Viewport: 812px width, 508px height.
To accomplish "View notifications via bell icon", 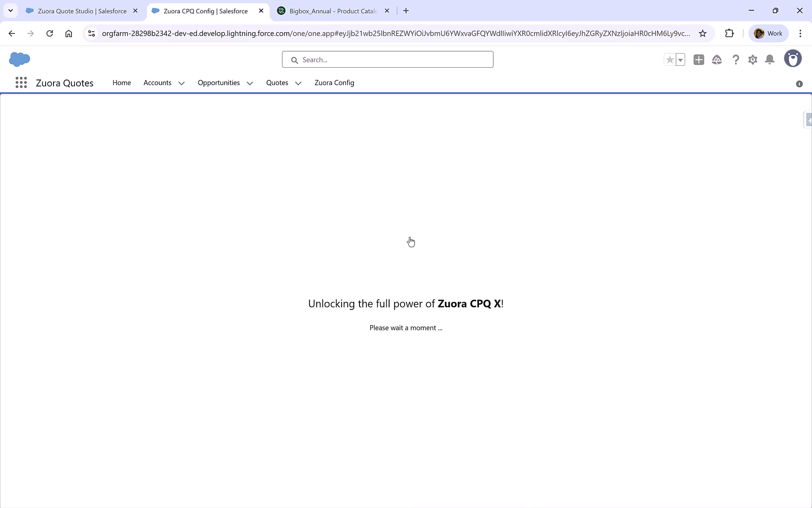I will click(x=769, y=60).
